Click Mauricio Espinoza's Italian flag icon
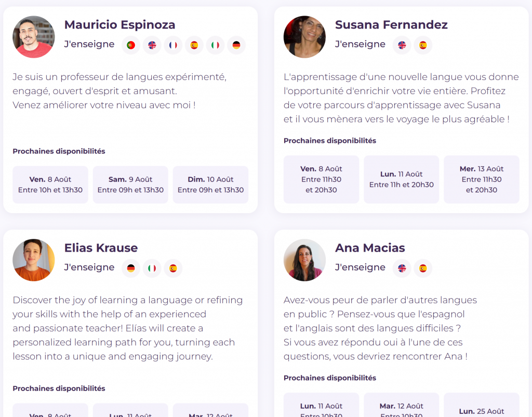This screenshot has width=532, height=417. click(x=215, y=45)
